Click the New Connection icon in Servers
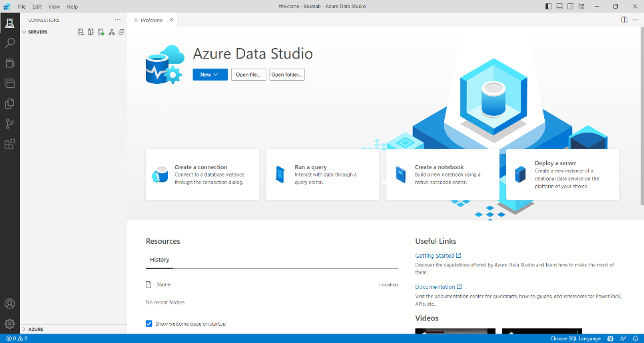This screenshot has height=343, width=644. [x=81, y=32]
